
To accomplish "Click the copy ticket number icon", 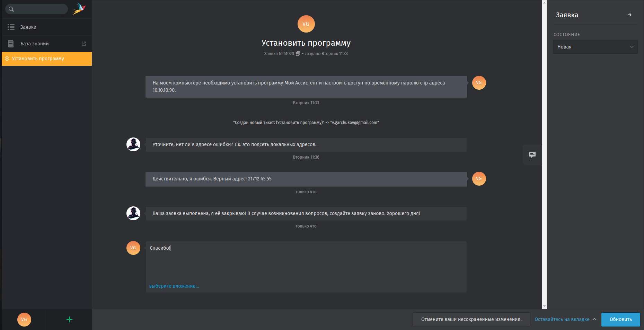I will 298,54.
